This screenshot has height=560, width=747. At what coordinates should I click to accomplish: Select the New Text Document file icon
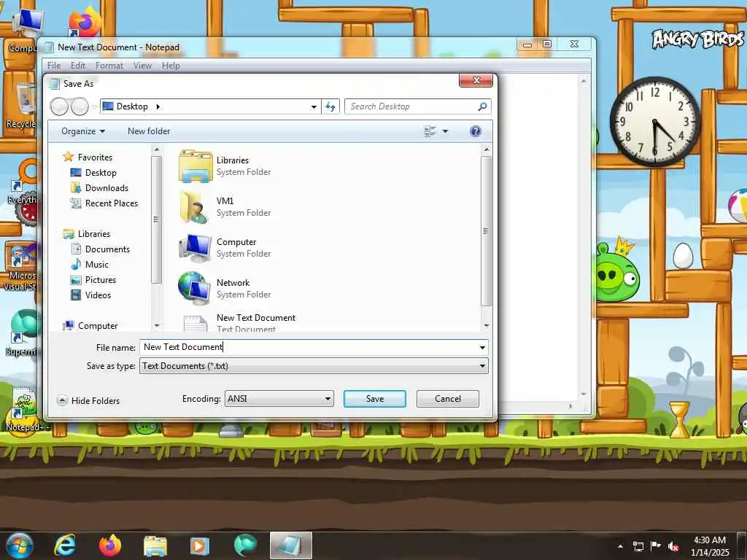pos(196,323)
